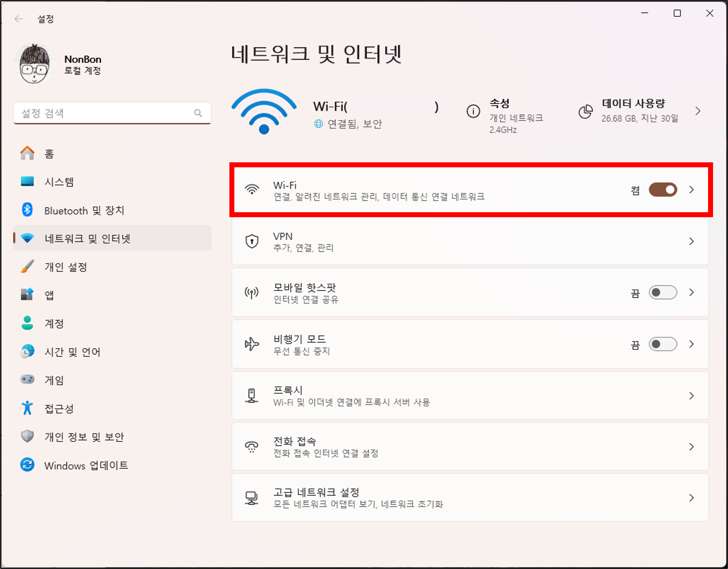Image resolution: width=728 pixels, height=569 pixels.
Task: Click the '2.4GHz' band label
Action: [503, 130]
